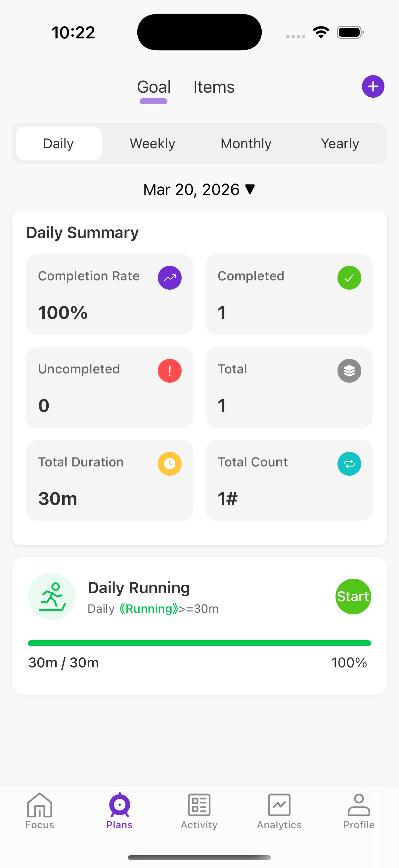399x868 pixels.
Task: Open the Analytics chart icon
Action: point(279,805)
